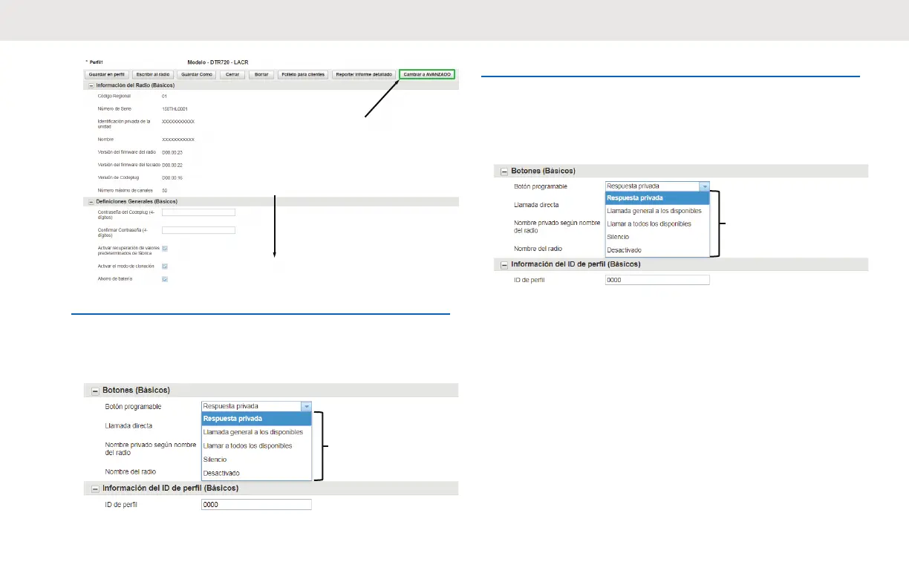Click the Guardar en perfil button
909x588 pixels.
pos(108,75)
